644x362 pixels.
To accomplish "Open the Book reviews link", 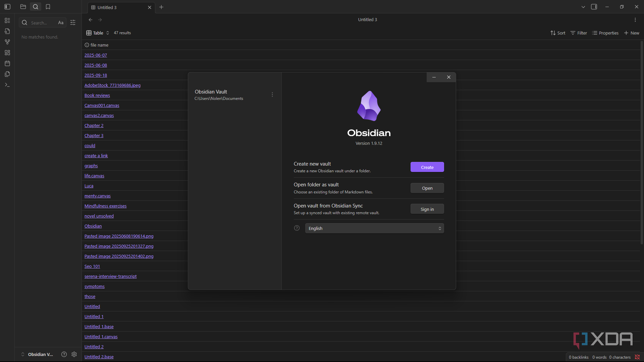I will 97,95.
